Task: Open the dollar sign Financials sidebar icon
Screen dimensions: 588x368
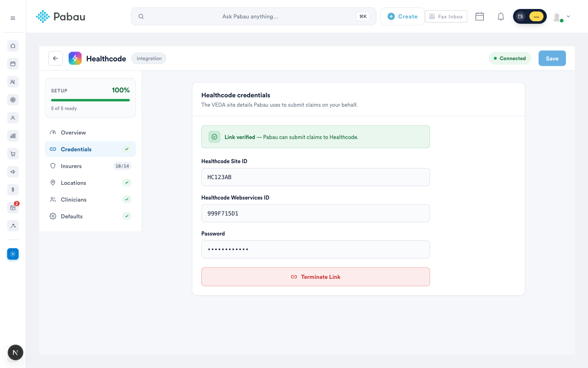Action: (x=13, y=190)
